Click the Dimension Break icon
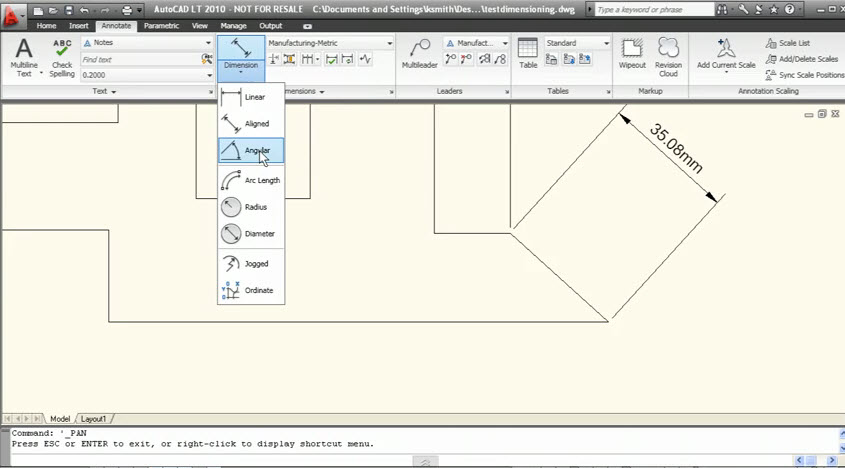The height and width of the screenshot is (468, 845). tap(274, 59)
